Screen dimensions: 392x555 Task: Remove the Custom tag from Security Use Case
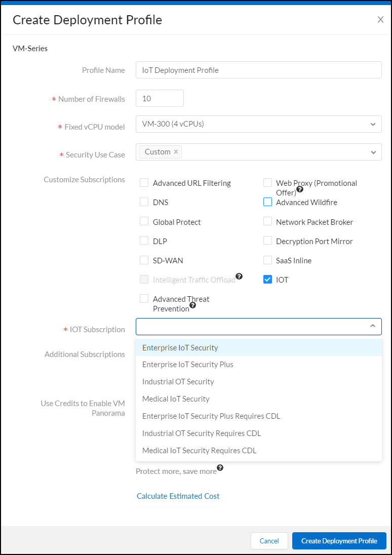[176, 152]
